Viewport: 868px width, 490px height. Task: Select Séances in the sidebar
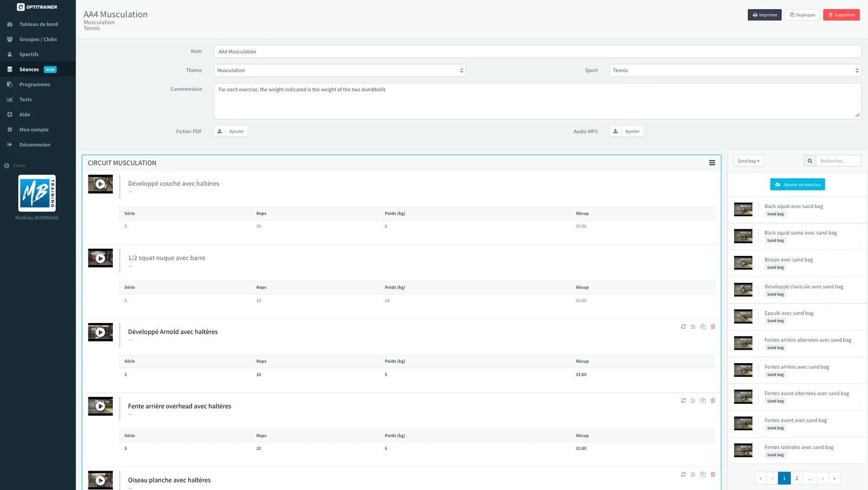pos(38,69)
